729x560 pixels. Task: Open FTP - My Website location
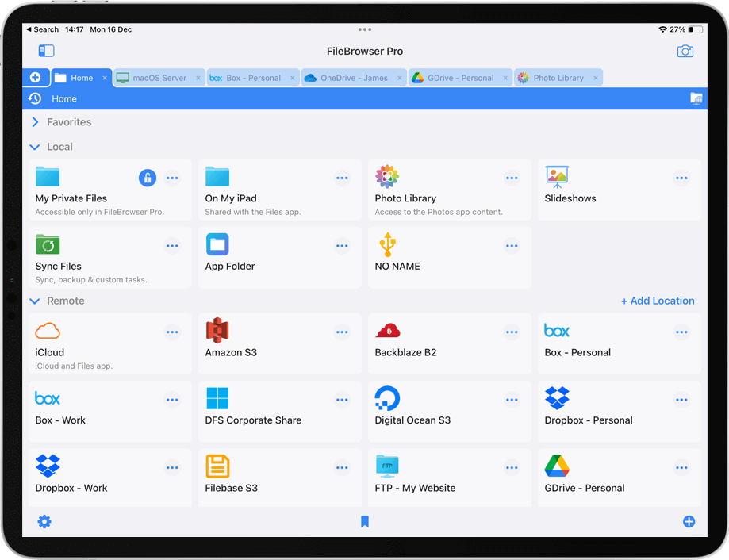[450, 478]
